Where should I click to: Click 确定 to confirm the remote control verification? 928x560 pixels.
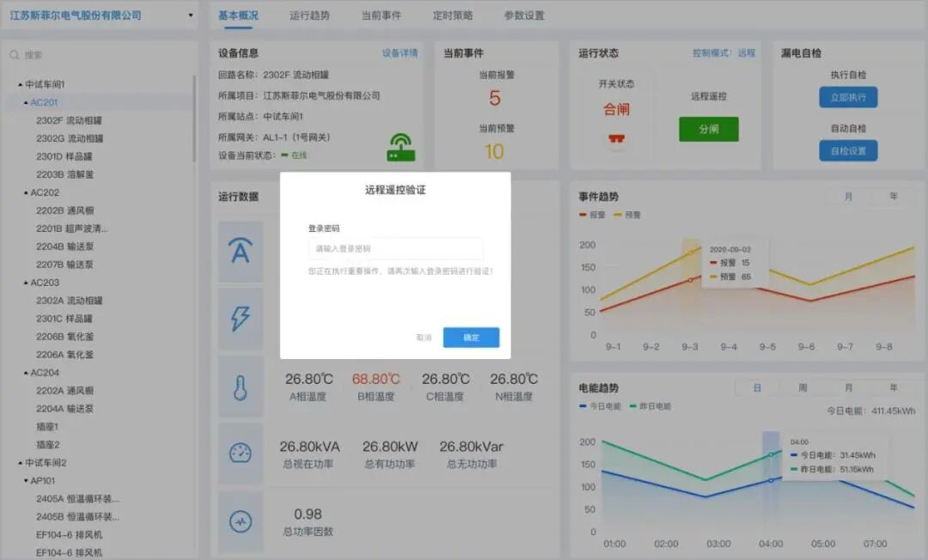pyautogui.click(x=471, y=338)
